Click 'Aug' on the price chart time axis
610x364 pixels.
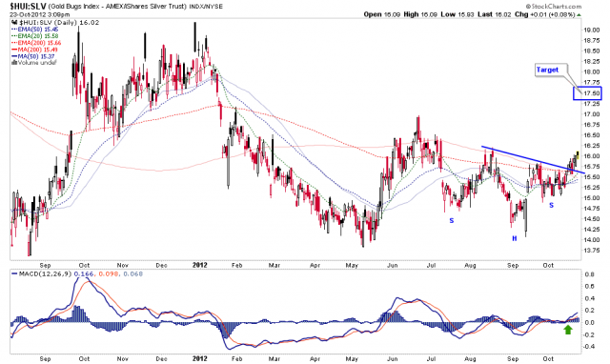pyautogui.click(x=470, y=265)
